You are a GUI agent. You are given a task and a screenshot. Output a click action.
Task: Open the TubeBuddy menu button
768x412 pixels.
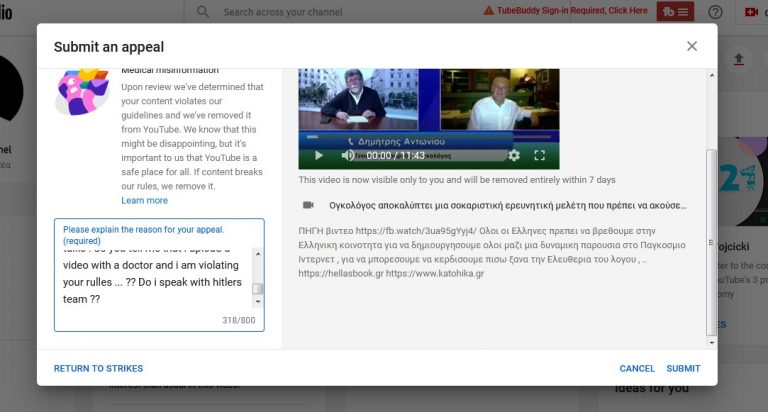pos(675,11)
